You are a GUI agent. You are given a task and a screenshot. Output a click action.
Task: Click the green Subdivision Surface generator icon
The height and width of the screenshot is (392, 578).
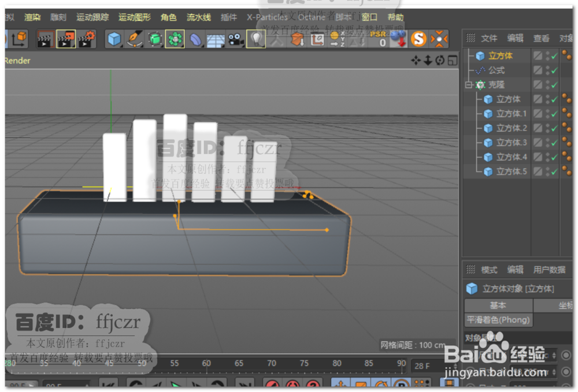click(x=155, y=39)
